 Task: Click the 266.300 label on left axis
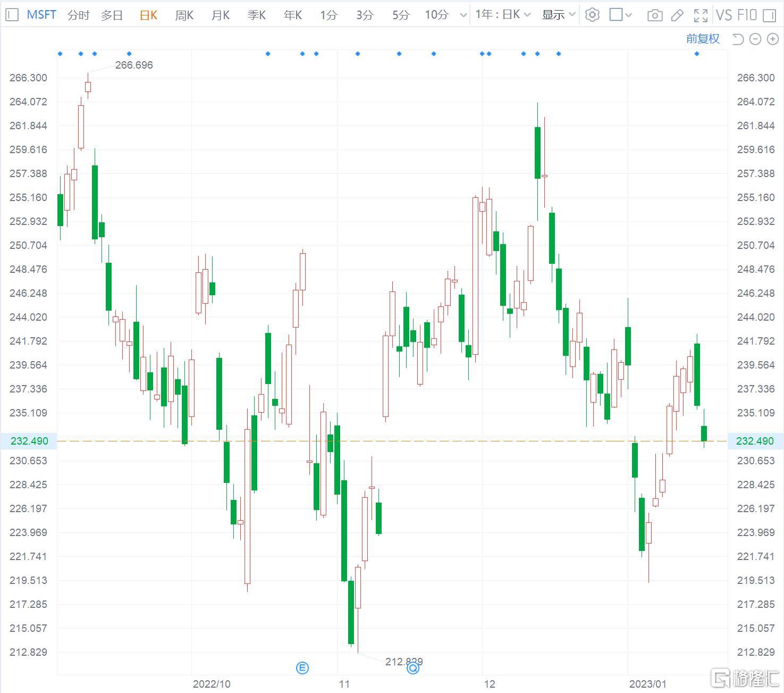[28, 78]
